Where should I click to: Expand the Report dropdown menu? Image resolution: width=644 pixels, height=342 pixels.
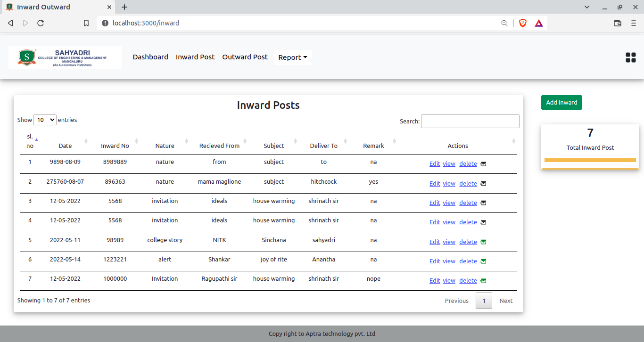(x=292, y=57)
